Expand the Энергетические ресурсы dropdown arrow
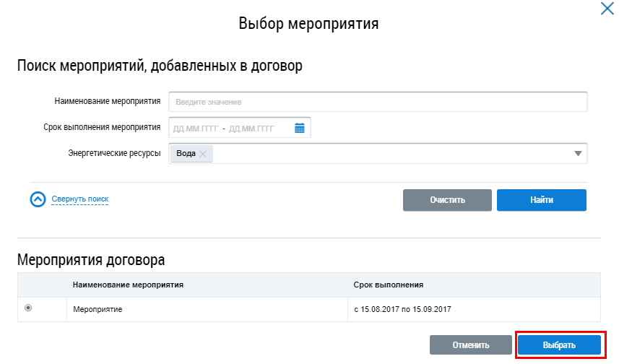The height and width of the screenshot is (364, 619). (x=578, y=153)
